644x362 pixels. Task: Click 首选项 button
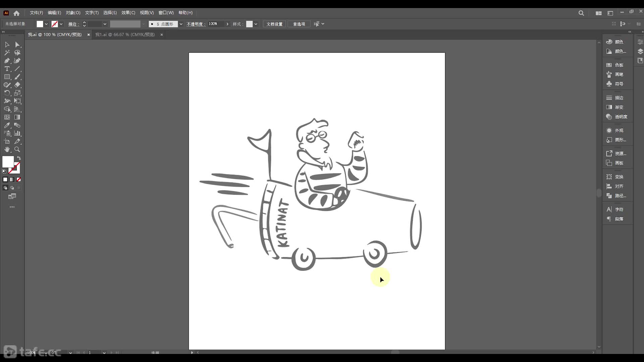299,24
